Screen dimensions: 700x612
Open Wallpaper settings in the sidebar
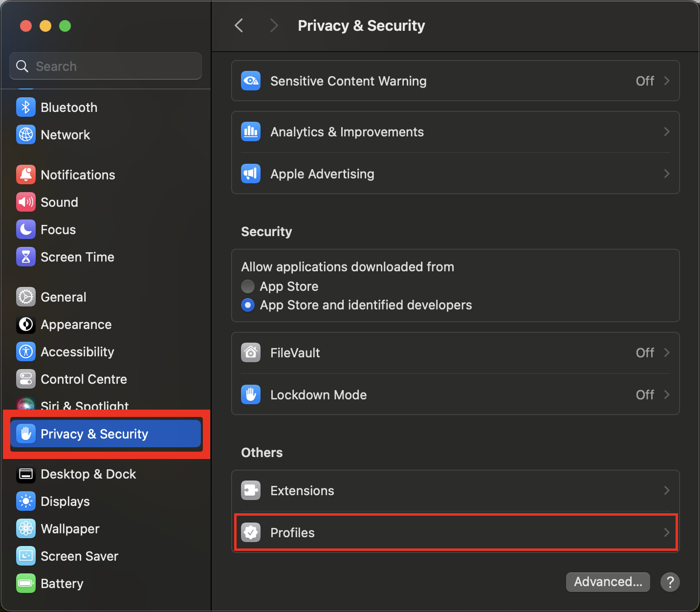point(70,529)
